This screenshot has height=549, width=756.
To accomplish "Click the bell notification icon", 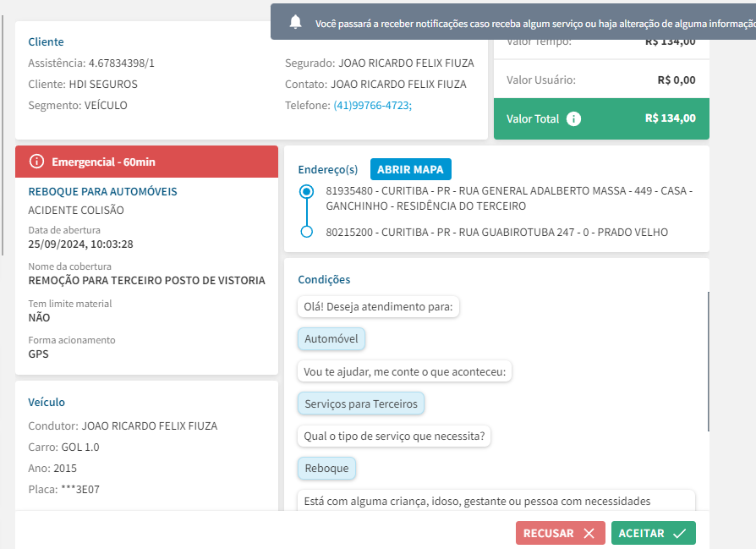I will click(x=296, y=22).
